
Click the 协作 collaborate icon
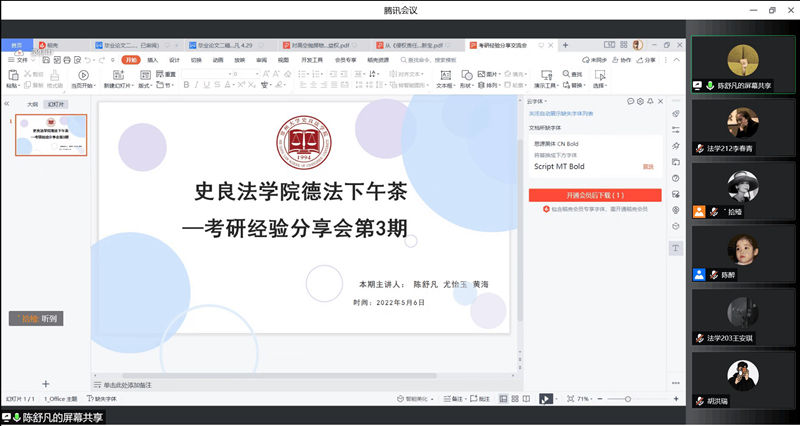click(x=625, y=60)
